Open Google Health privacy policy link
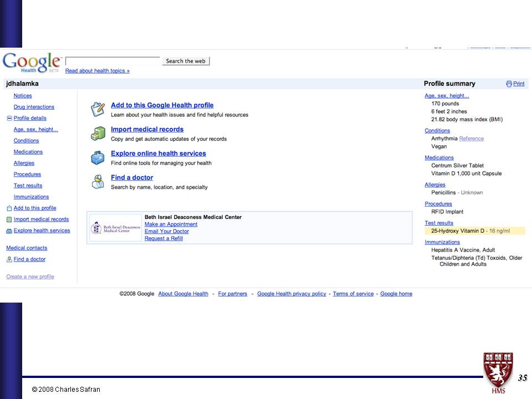Viewport: 532px width, 399px height. [x=291, y=294]
